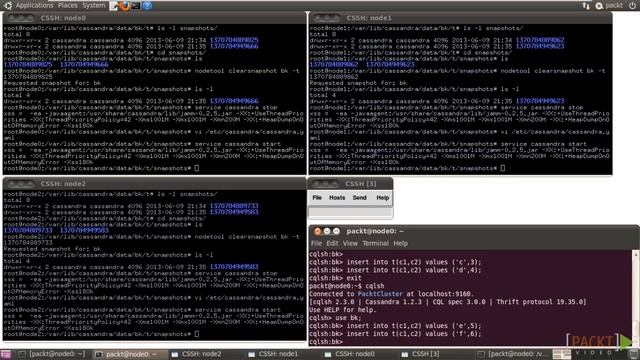
Task: Open File menu in packt@node0 terminal
Action: coord(316,243)
